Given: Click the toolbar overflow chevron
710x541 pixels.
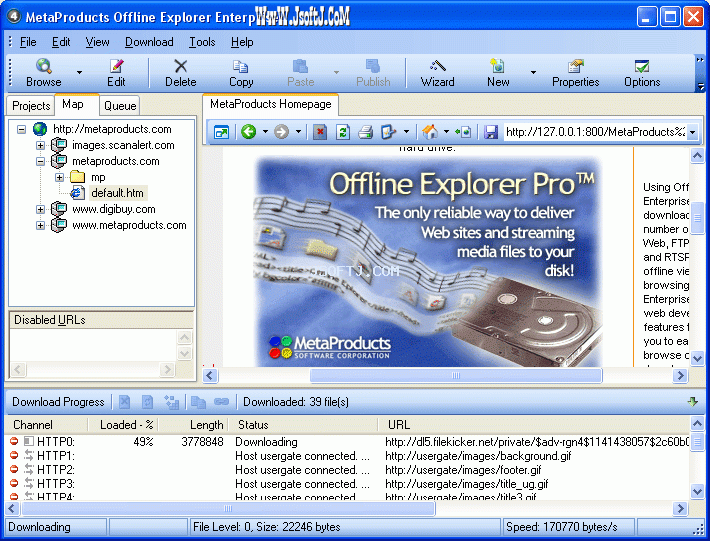Looking at the screenshot, I should point(700,60).
